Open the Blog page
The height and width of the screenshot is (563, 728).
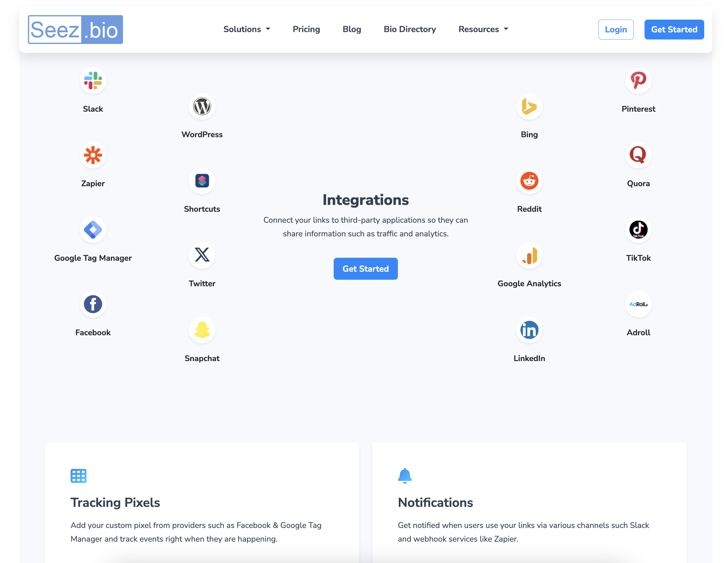click(352, 29)
